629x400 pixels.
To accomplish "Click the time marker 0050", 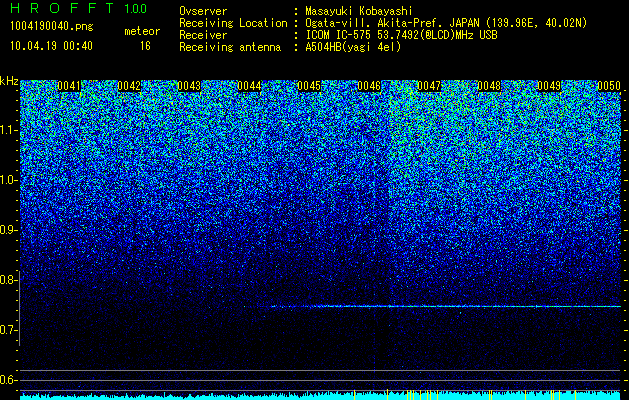I will pos(609,86).
